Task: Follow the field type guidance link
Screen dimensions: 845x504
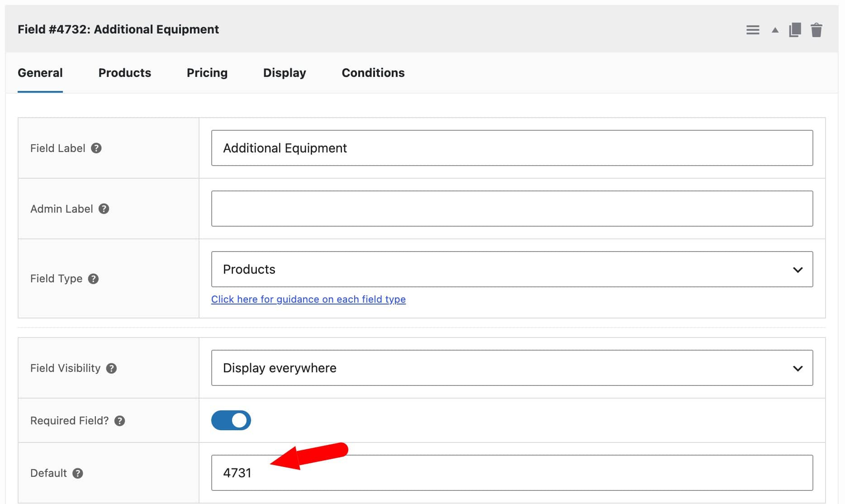Action: [x=309, y=299]
